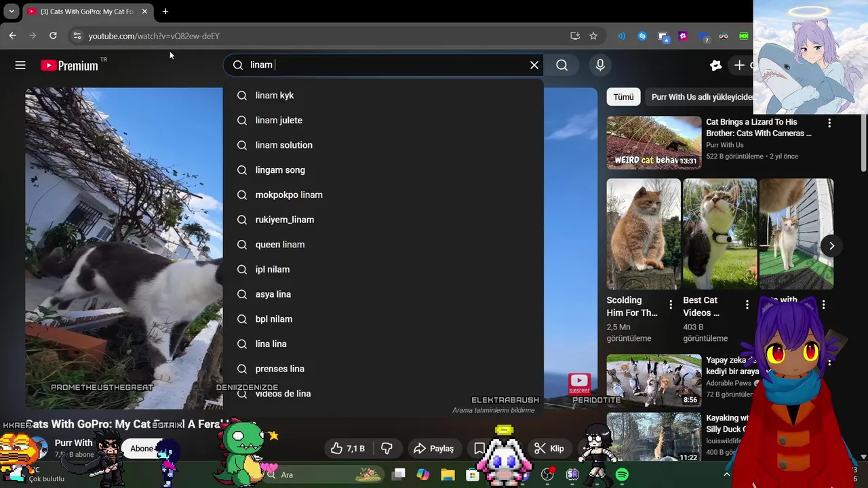Share video with Paylaş button
Viewport: 868px width, 488px height.
(x=433, y=449)
